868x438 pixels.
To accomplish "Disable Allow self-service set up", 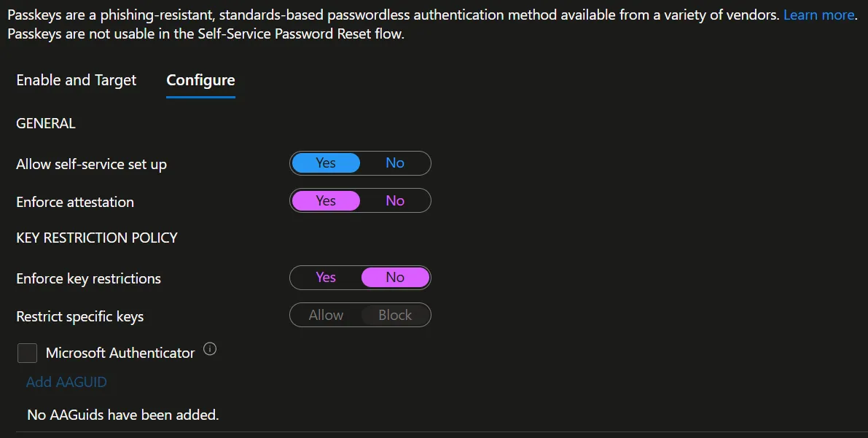I will [395, 163].
